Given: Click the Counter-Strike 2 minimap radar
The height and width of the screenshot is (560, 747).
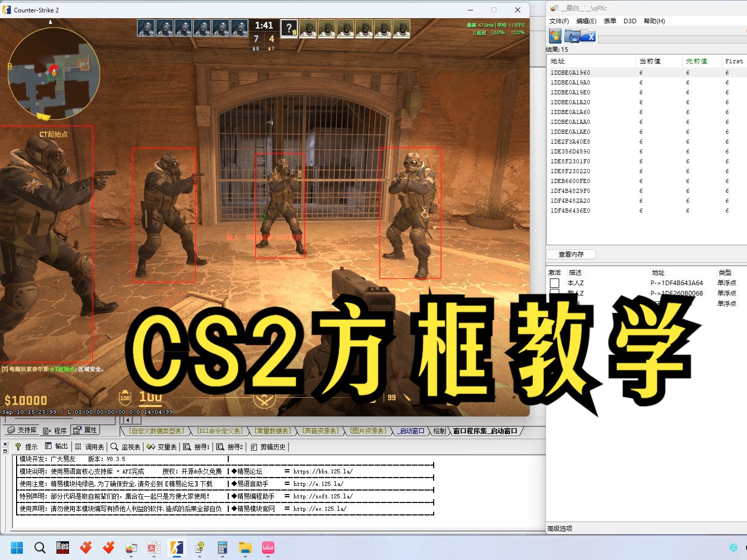Looking at the screenshot, I should tap(53, 73).
